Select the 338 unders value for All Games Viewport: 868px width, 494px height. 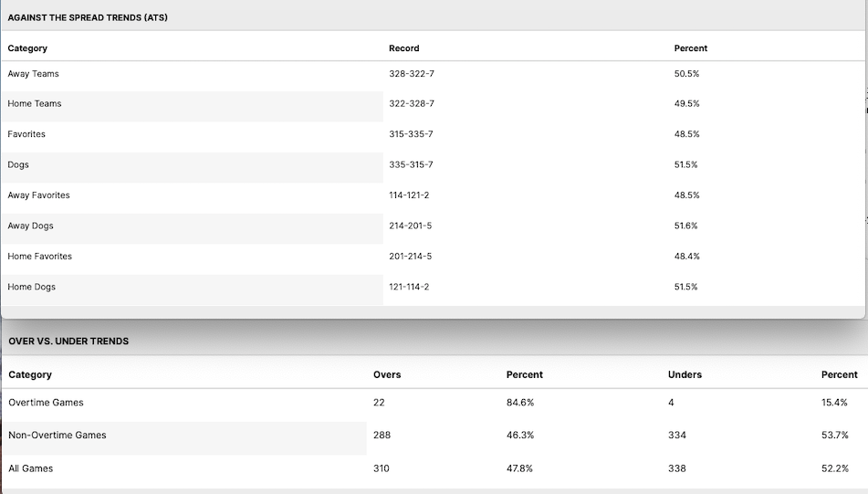point(676,468)
